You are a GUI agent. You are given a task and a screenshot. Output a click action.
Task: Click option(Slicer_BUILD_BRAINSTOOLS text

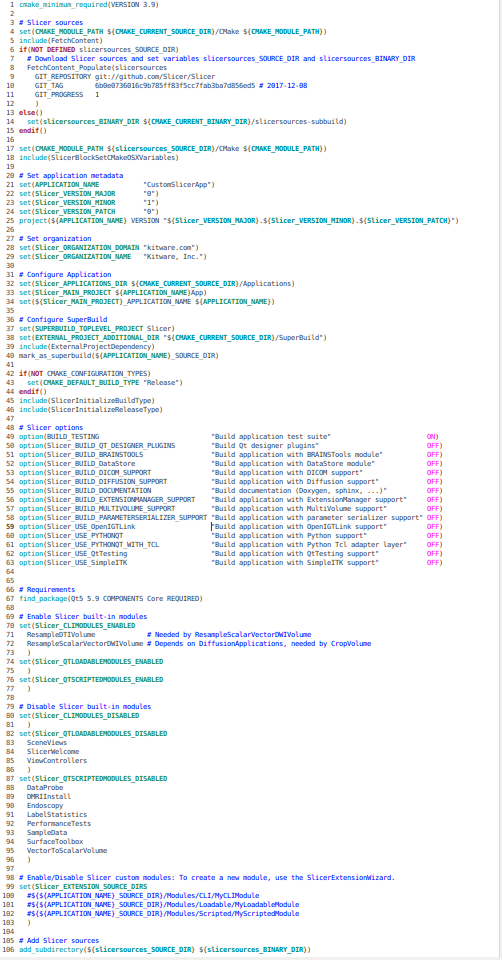coord(81,454)
